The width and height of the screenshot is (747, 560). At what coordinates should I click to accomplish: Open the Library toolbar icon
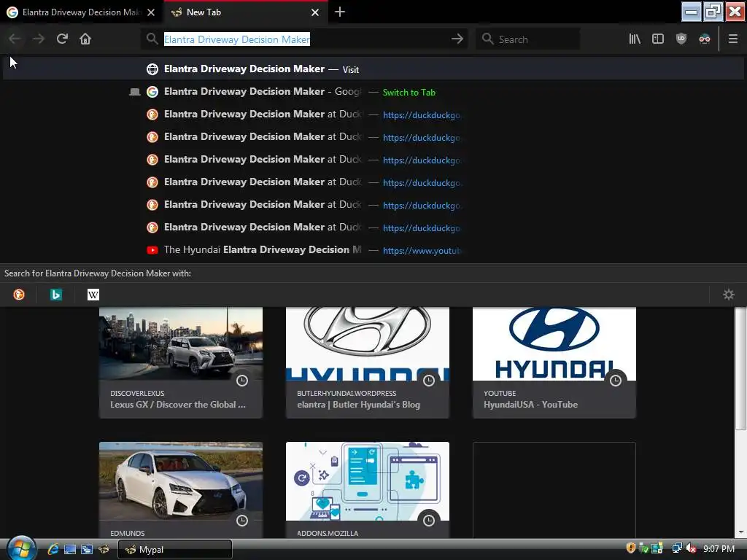click(635, 39)
